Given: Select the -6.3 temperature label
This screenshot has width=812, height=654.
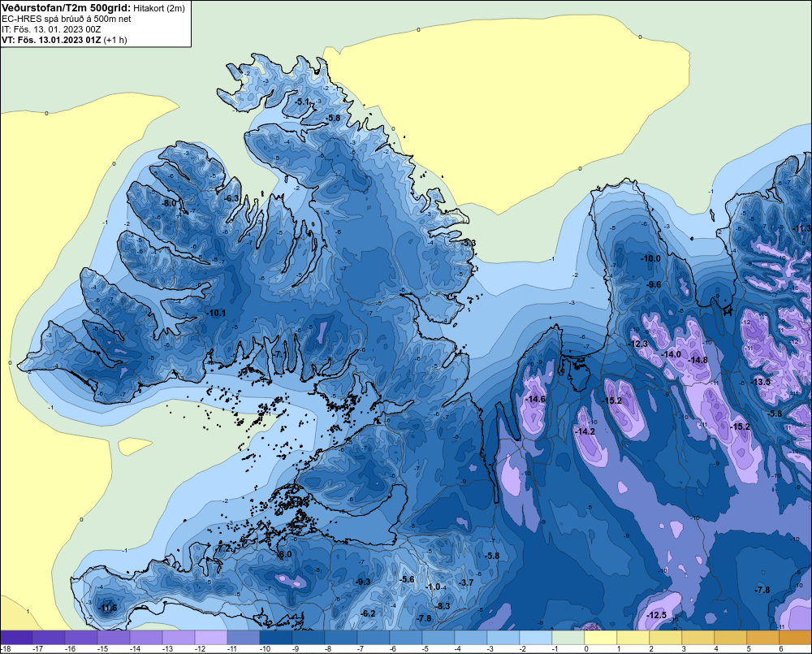Looking at the screenshot, I should [x=231, y=198].
